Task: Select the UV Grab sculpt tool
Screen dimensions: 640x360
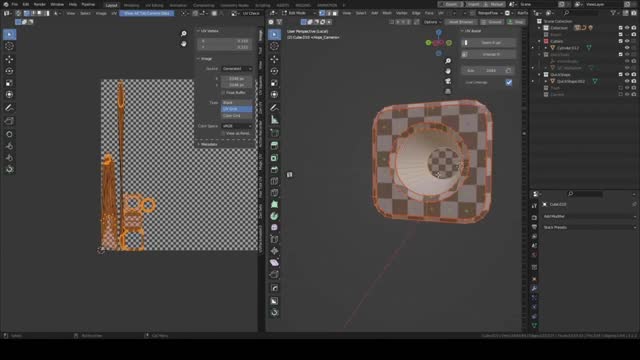Action: point(9,134)
